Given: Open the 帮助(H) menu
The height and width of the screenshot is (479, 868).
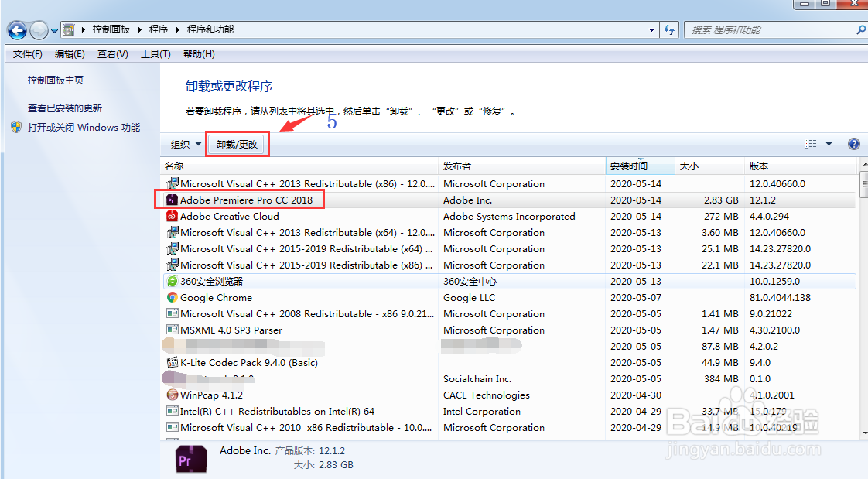Looking at the screenshot, I should (x=199, y=53).
